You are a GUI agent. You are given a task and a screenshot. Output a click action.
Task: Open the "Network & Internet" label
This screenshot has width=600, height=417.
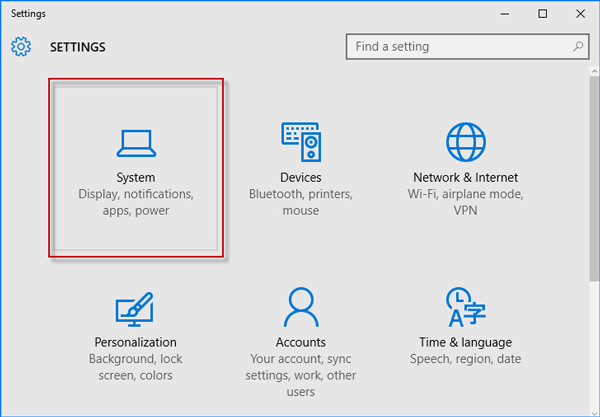point(464,177)
